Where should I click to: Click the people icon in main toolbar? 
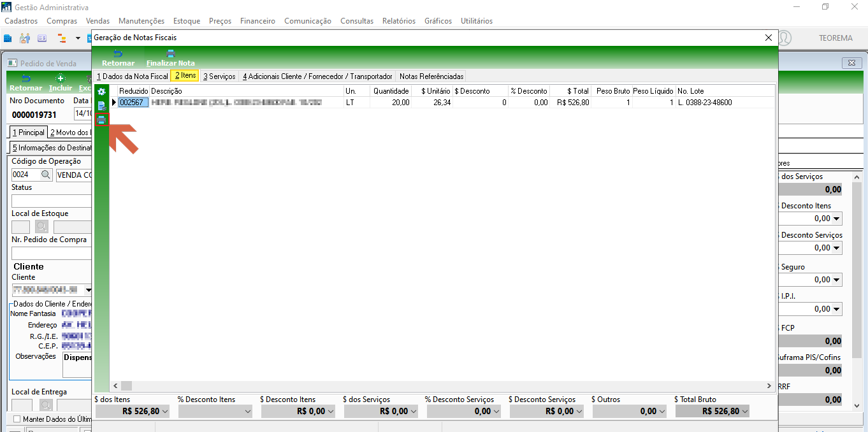(25, 38)
